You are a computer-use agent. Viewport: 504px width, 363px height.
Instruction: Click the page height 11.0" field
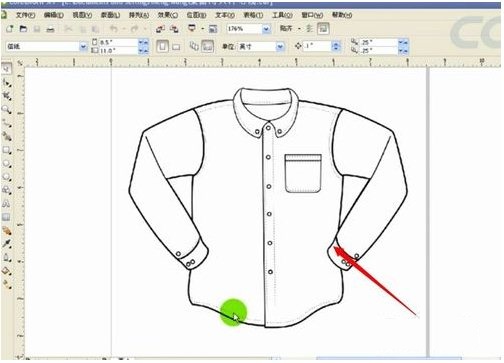(118, 51)
